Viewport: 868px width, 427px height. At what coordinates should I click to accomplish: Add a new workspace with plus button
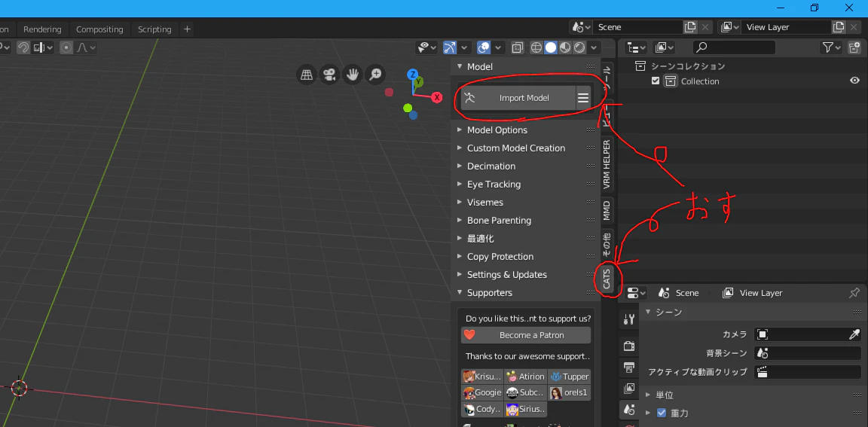tap(187, 29)
